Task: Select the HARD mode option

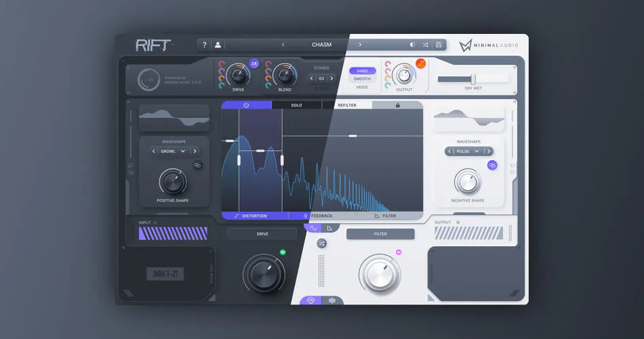Action: [x=362, y=71]
